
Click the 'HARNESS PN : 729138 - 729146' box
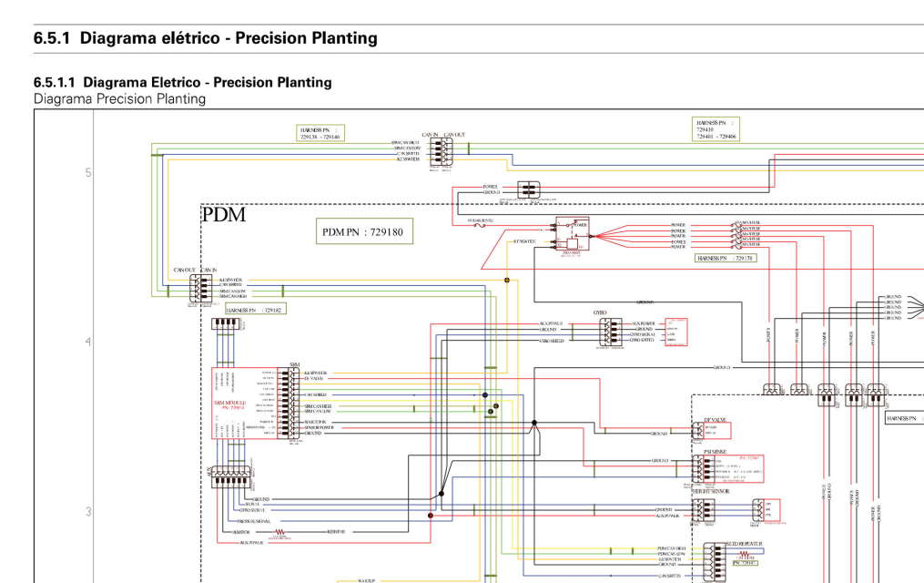coord(320,133)
